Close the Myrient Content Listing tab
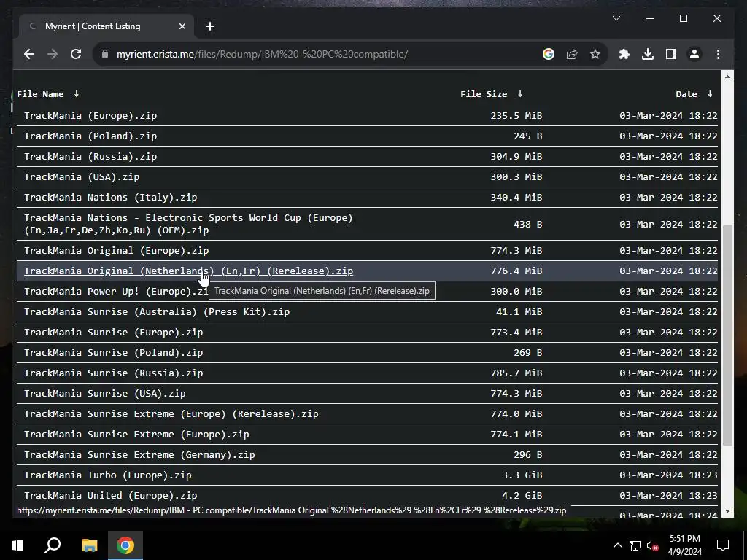Image resolution: width=747 pixels, height=560 pixels. point(182,26)
